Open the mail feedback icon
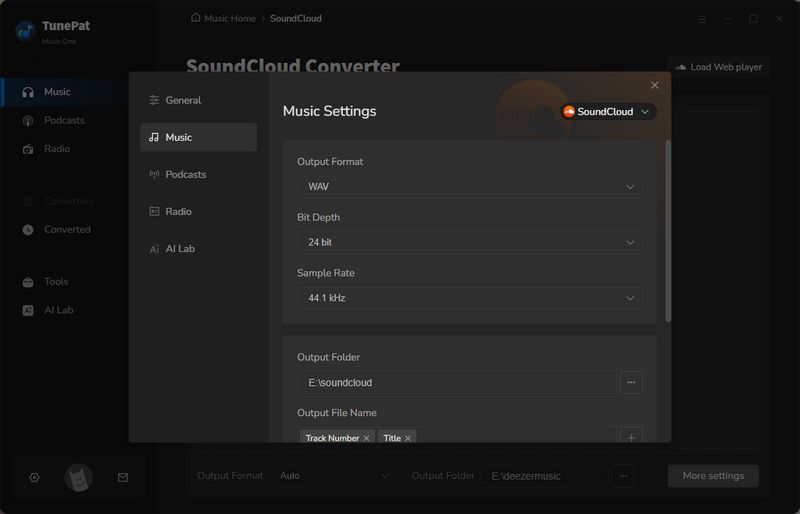Viewport: 800px width, 514px height. [123, 478]
